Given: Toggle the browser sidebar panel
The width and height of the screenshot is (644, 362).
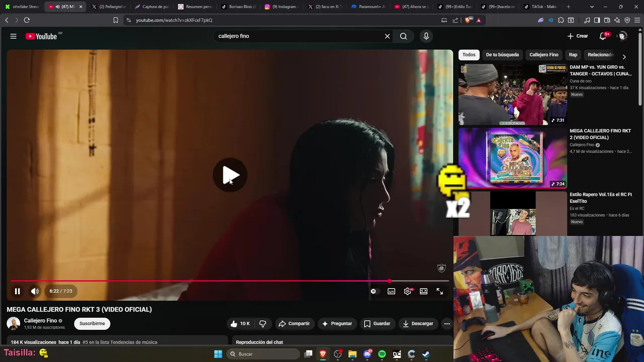Looking at the screenshot, I should pos(597,20).
